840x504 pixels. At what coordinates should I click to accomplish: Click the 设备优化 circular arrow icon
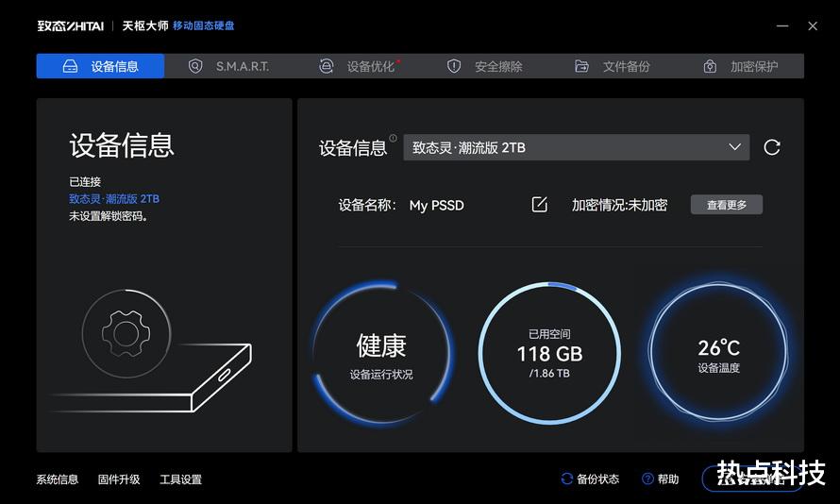[327, 66]
